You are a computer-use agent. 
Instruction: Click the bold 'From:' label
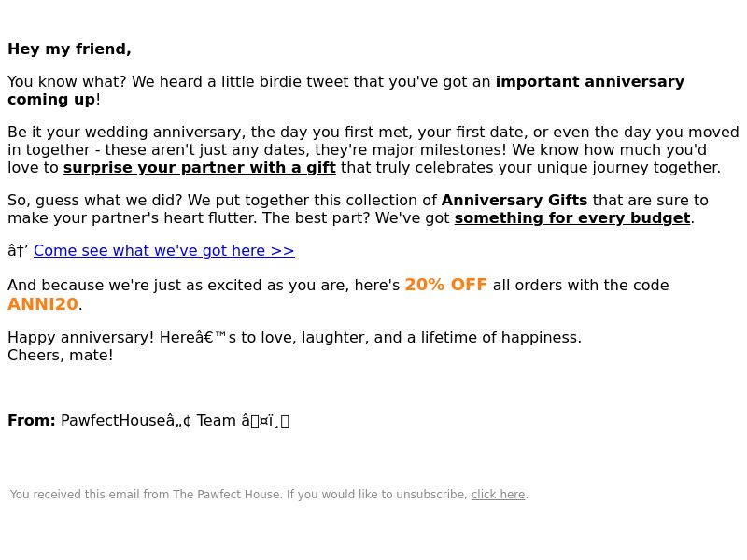[x=32, y=421]
